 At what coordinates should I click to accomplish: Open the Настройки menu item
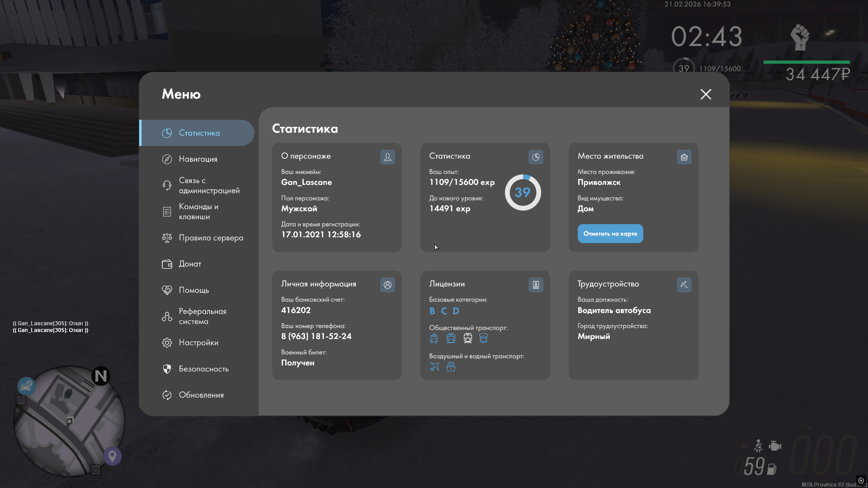[198, 343]
